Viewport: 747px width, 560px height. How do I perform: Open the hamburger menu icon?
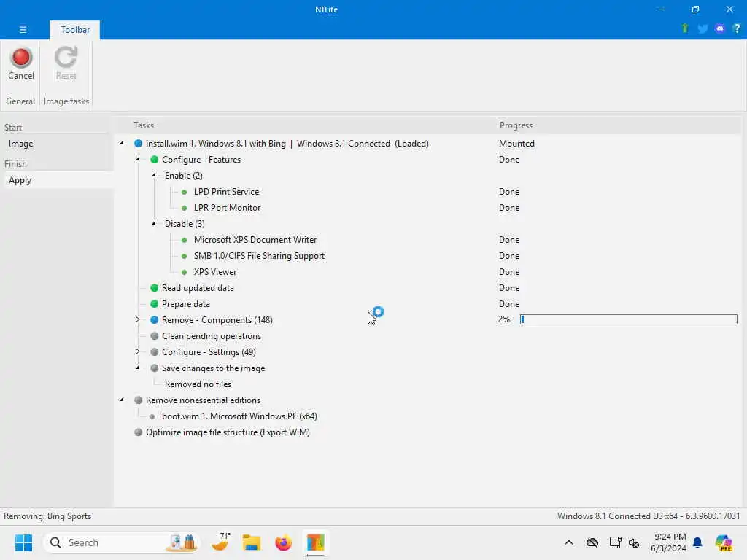coord(23,29)
